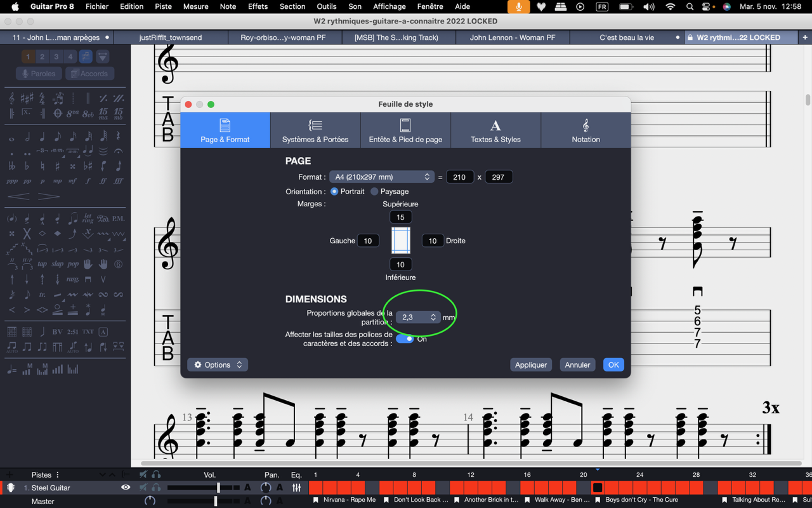Viewport: 812px width, 508px height.
Task: Add a fermata symbol
Action: (119, 151)
